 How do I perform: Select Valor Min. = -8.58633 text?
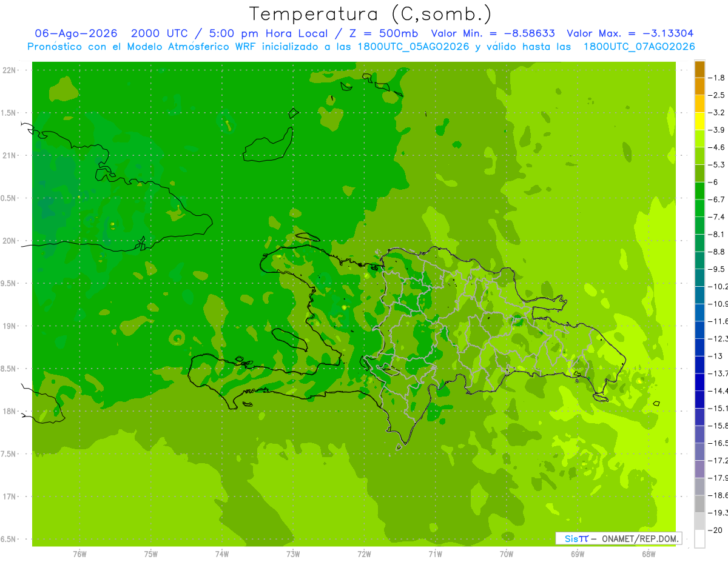point(493,34)
